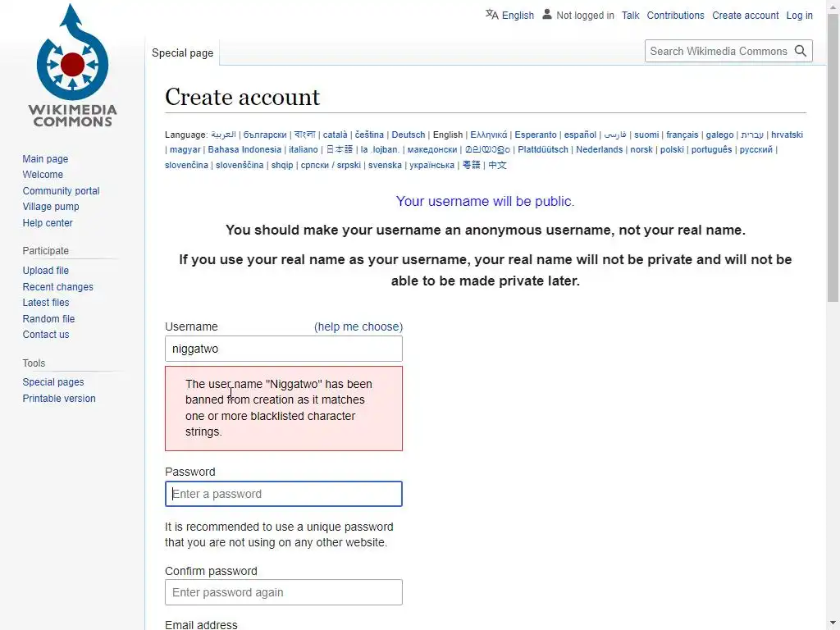840x630 pixels.
Task: Switch language to slovenščina
Action: pos(240,165)
